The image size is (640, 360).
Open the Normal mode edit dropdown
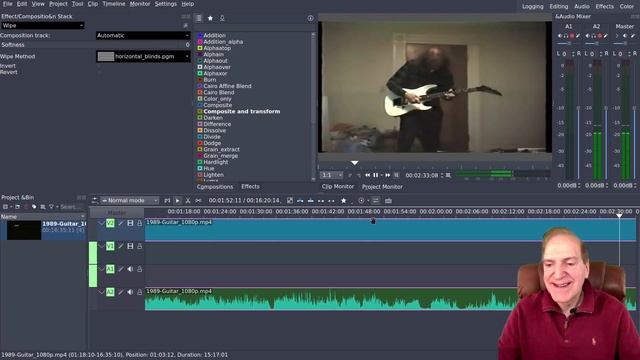(130, 200)
